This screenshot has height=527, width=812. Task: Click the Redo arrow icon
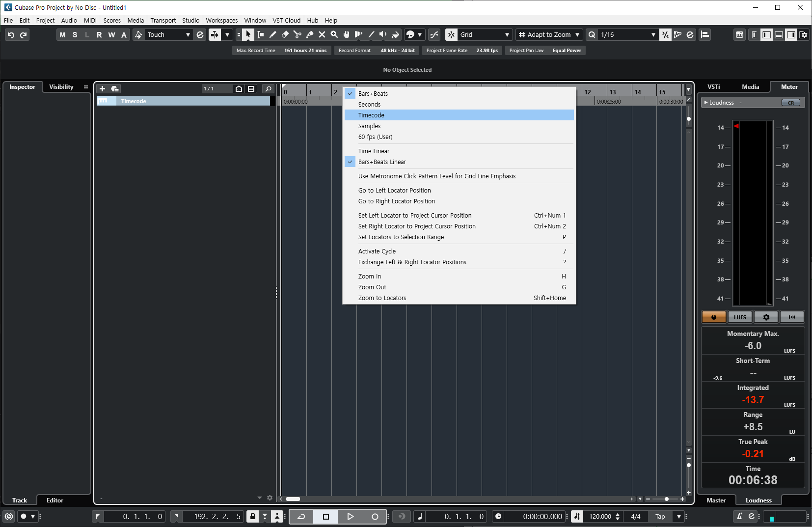pyautogui.click(x=23, y=35)
